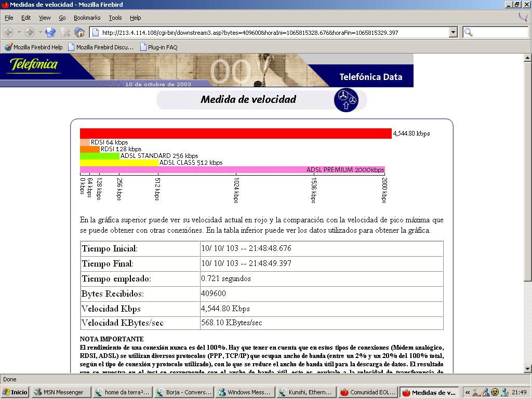Open the Back history dropdown arrow
The height and width of the screenshot is (399, 532).
[x=19, y=33]
